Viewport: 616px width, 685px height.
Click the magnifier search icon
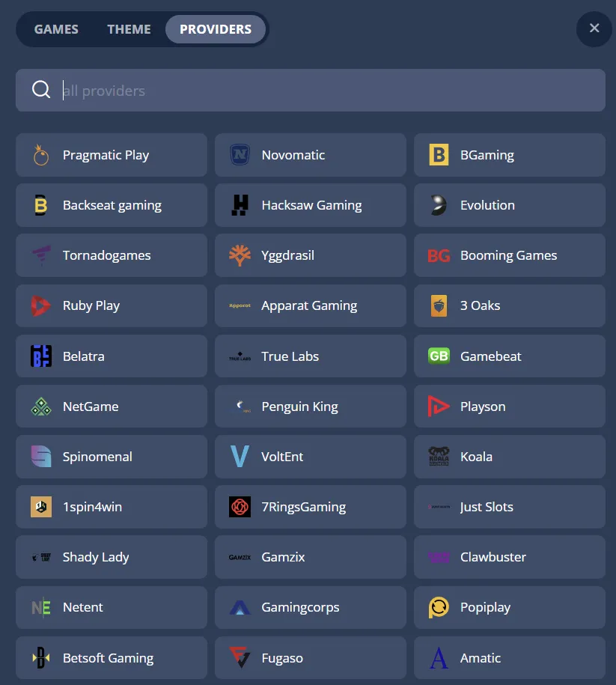tap(41, 90)
